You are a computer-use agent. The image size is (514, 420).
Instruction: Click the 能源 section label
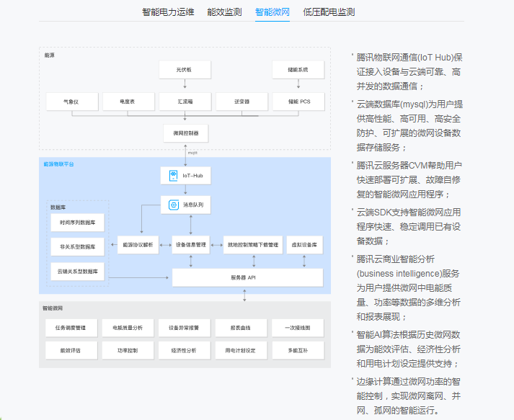pyautogui.click(x=50, y=55)
